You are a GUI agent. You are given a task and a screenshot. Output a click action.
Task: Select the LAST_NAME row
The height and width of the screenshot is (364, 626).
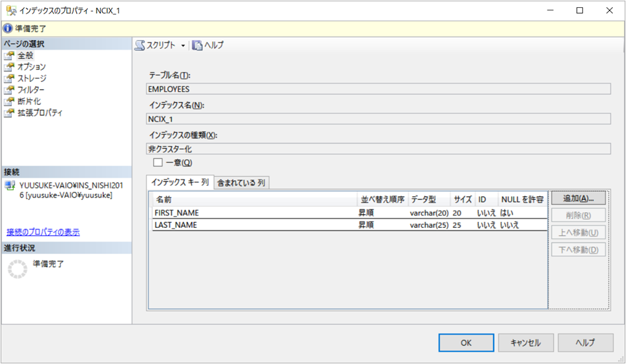coord(350,225)
